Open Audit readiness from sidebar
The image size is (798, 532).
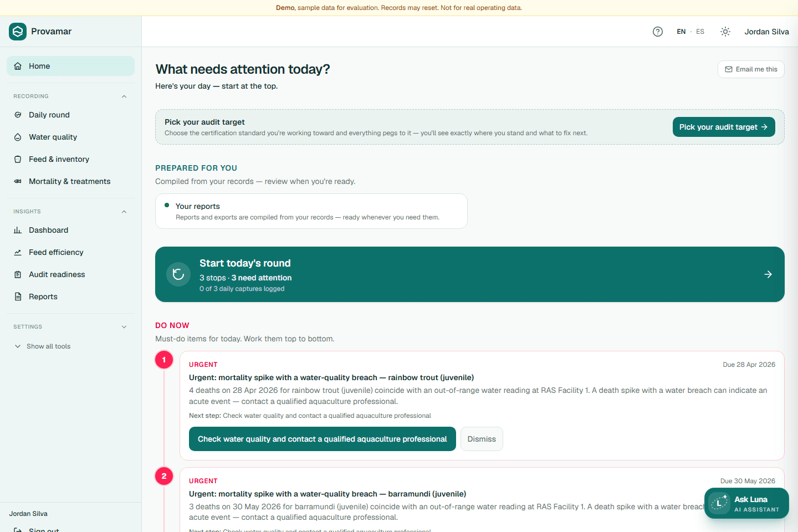click(x=70, y=274)
